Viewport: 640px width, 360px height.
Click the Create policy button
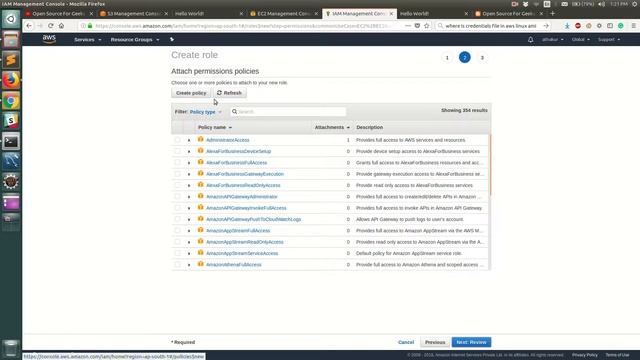191,93
